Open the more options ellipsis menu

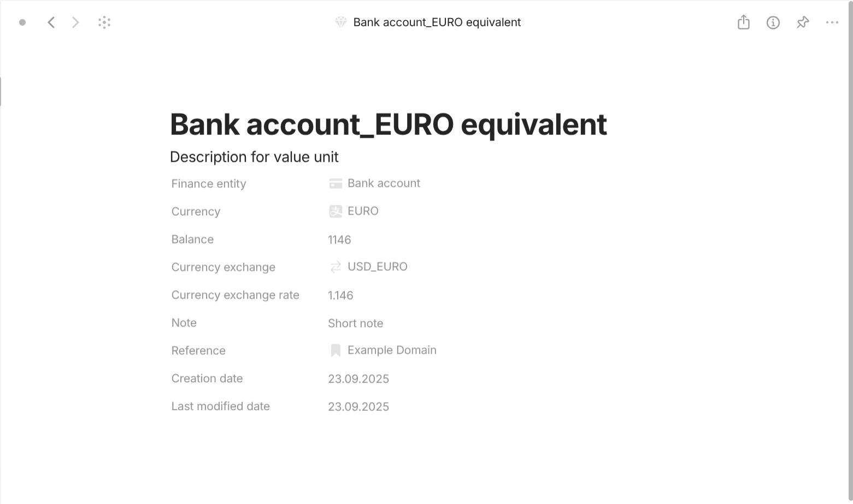832,22
